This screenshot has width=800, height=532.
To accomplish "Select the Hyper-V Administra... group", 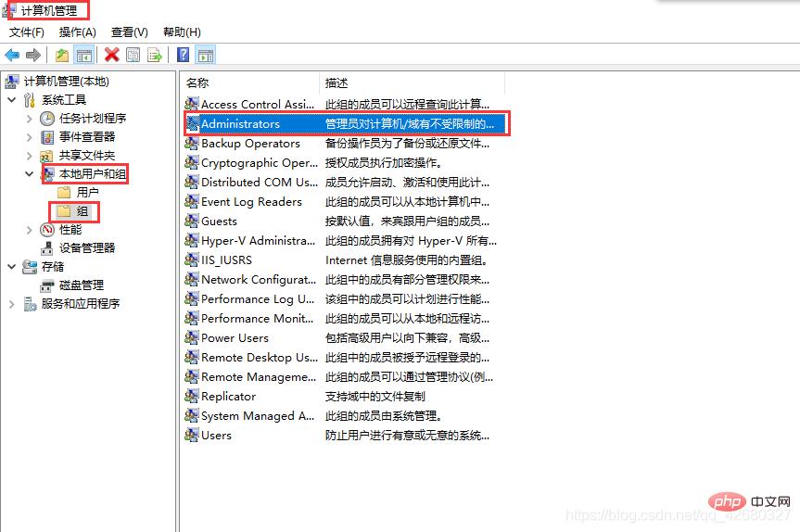I will (258, 240).
